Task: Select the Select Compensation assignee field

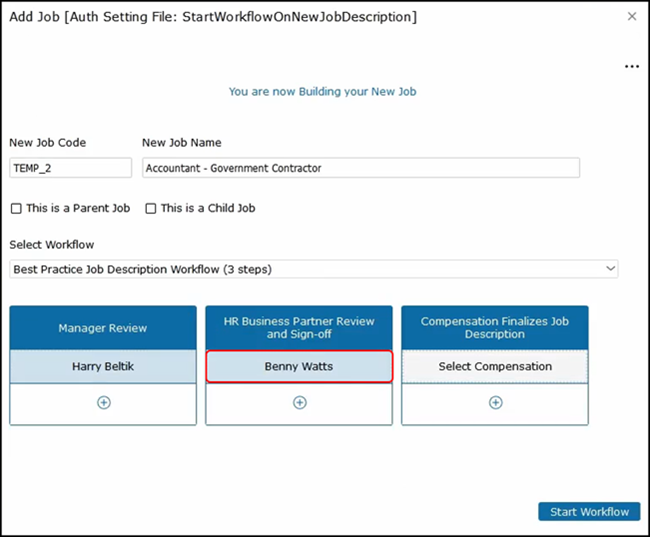Action: click(495, 367)
